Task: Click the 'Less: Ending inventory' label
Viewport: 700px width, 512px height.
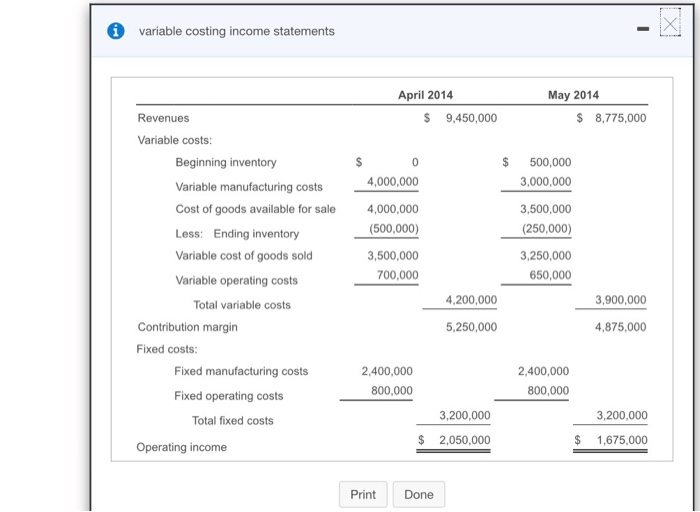Action: pos(237,234)
